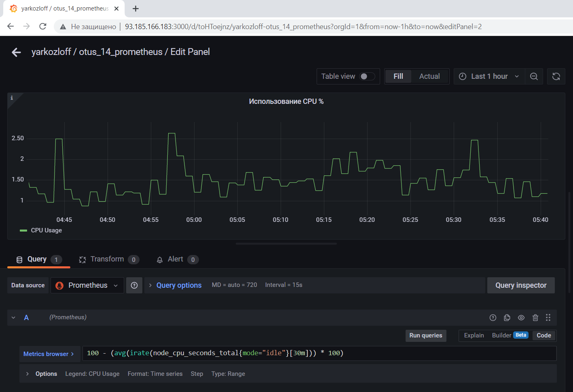This screenshot has height=392, width=573.
Task: Grab the drag handle of query A
Action: [x=548, y=318]
